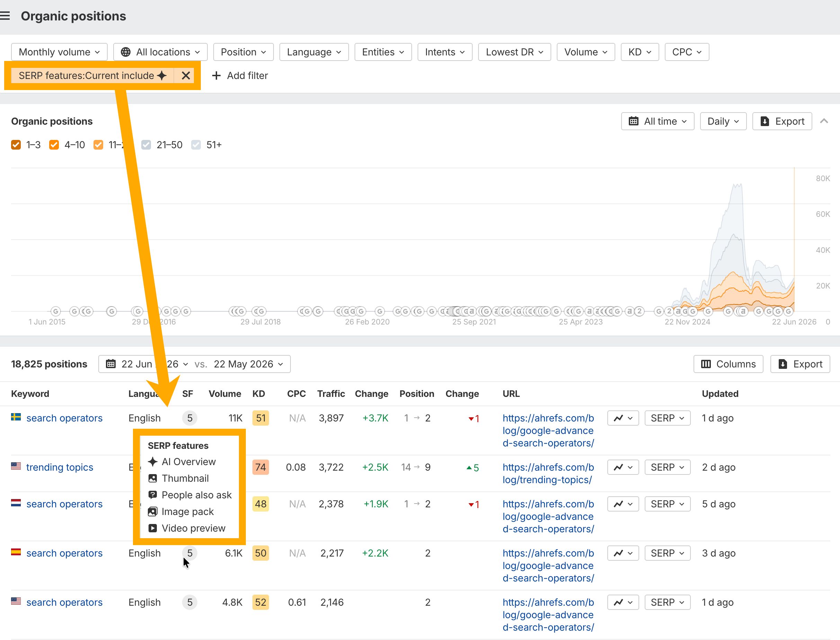This screenshot has height=640, width=840.
Task: Click the Video preview play icon
Action: pyautogui.click(x=153, y=528)
